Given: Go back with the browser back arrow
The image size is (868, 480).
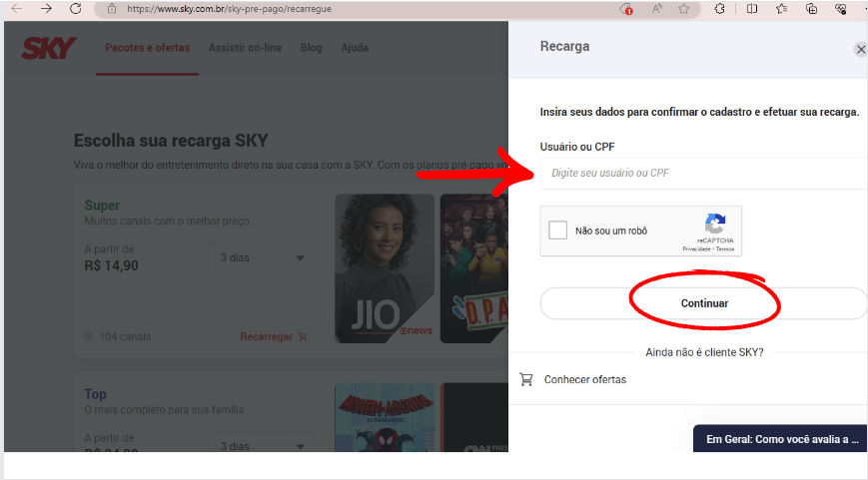Looking at the screenshot, I should pyautogui.click(x=17, y=8).
